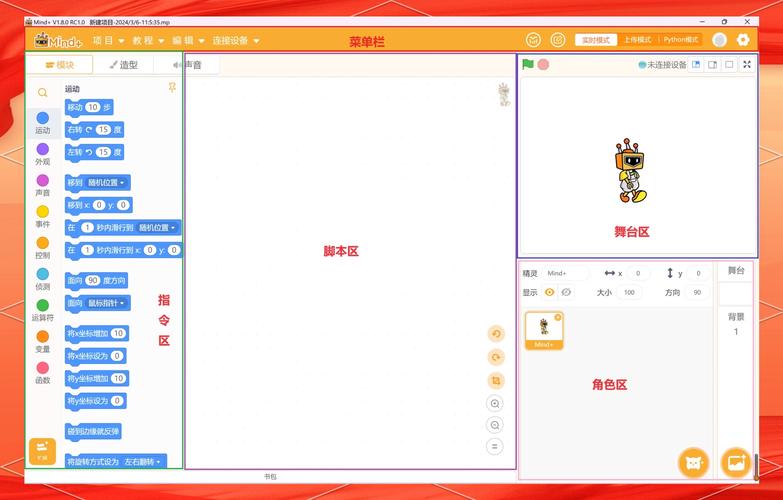This screenshot has width=783, height=500.
Task: Click the pin icon in blocks palette
Action: pos(172,88)
